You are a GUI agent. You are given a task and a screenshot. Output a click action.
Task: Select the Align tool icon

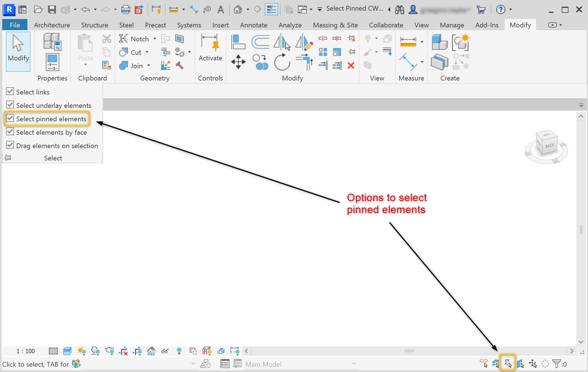[x=238, y=42]
